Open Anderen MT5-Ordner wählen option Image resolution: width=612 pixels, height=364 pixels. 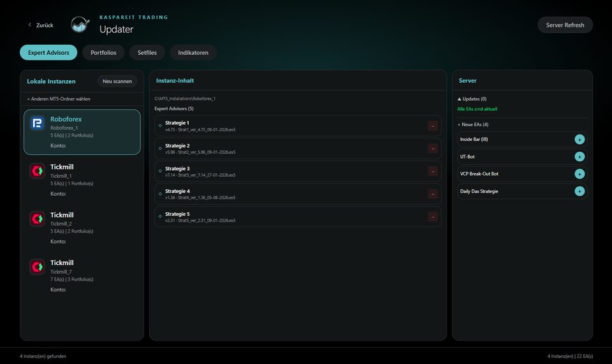click(59, 99)
